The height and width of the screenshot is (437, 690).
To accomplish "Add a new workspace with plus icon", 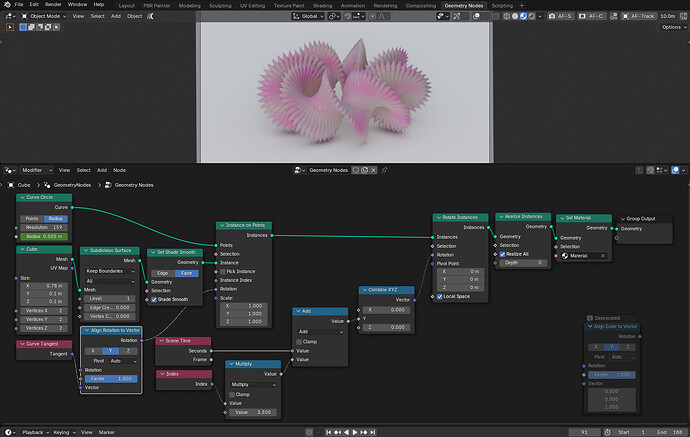I will 522,6.
